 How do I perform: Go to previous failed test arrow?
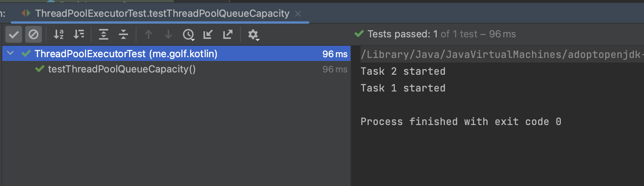click(x=149, y=35)
